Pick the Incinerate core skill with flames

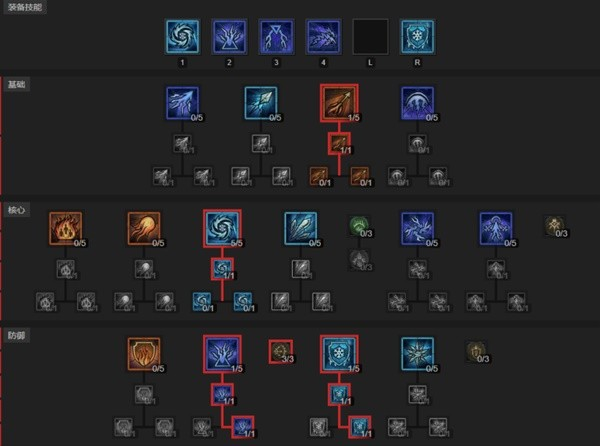tap(65, 228)
